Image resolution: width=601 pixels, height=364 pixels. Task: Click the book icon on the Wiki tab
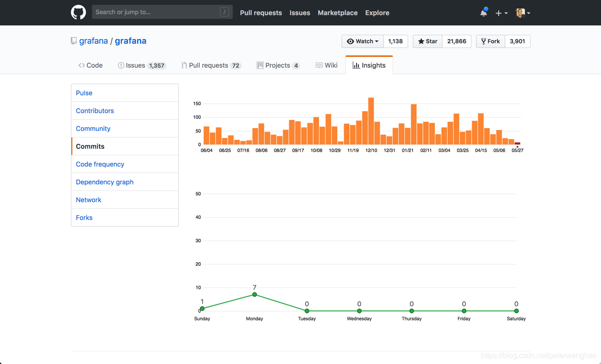pyautogui.click(x=319, y=65)
